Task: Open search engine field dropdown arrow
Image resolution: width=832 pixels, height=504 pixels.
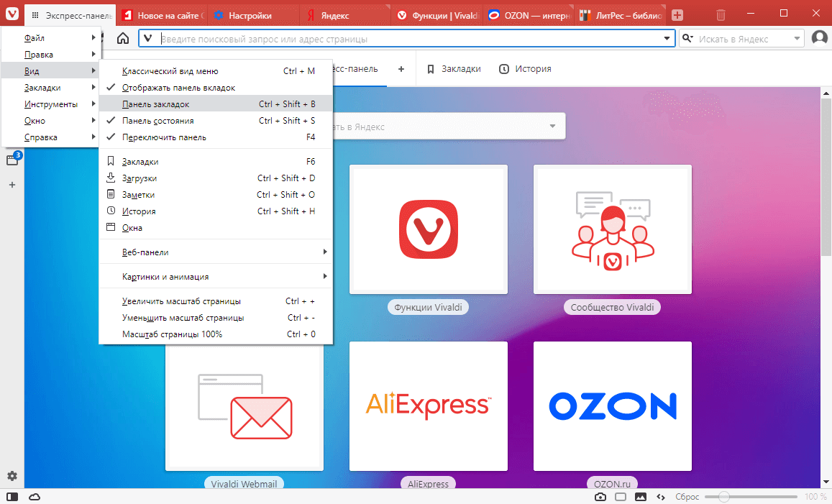Action: coord(797,38)
